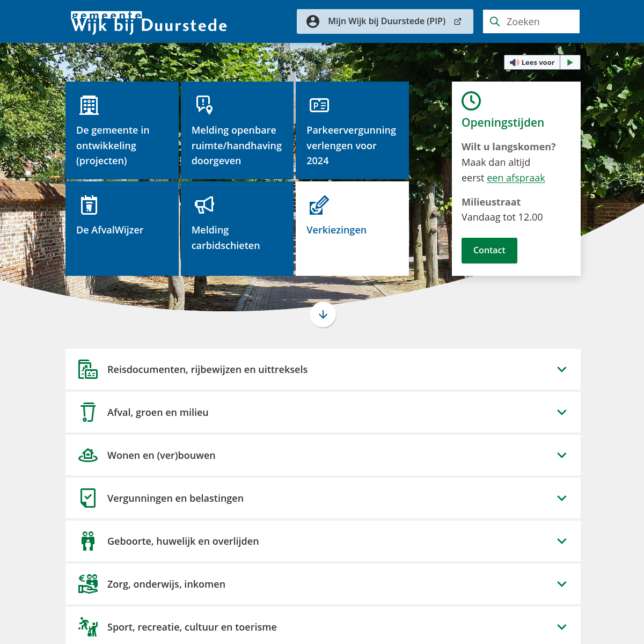Open Mijn Wijk bij Duurstede (PIP)
The image size is (644, 644).
(x=385, y=21)
